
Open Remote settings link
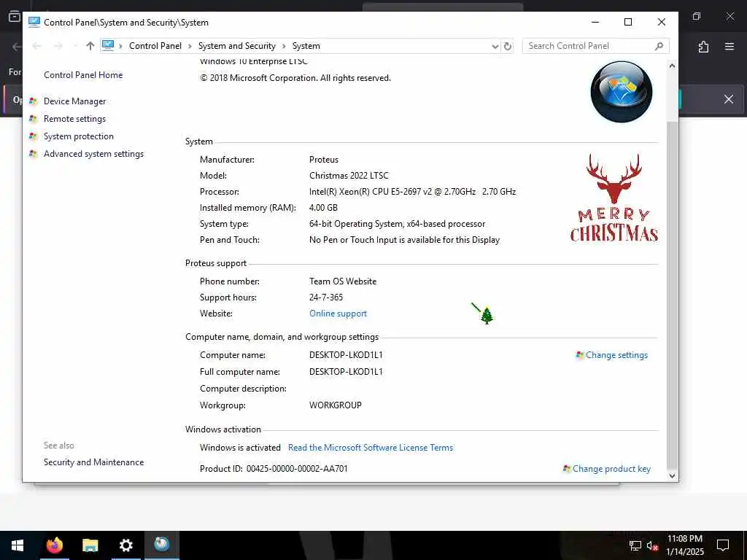(75, 119)
